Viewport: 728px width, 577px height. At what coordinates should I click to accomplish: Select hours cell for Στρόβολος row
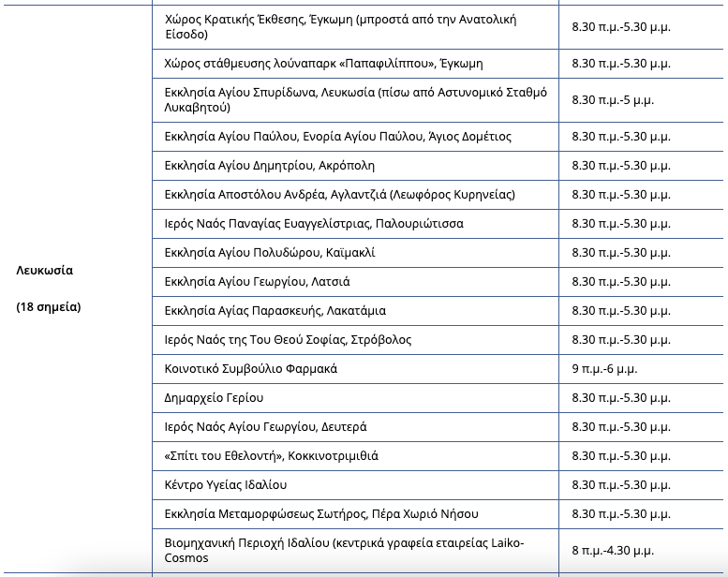click(641, 340)
